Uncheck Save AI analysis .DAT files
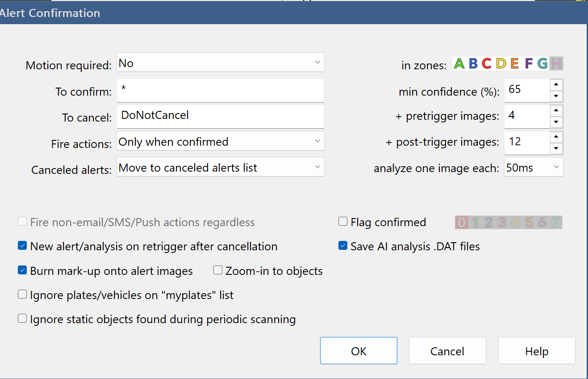Viewport: 588px width, 379px height. point(343,246)
